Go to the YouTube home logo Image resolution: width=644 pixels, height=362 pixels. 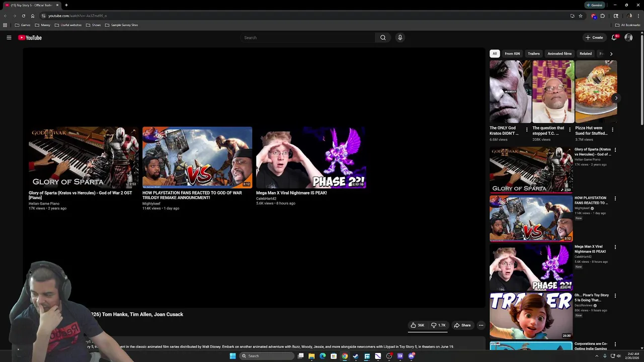[30, 38]
